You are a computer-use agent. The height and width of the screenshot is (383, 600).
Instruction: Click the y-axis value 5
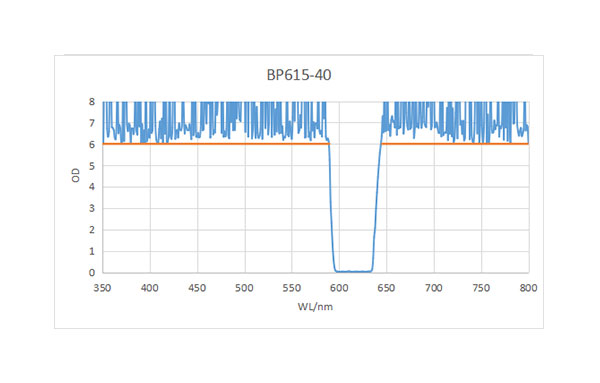click(x=92, y=166)
